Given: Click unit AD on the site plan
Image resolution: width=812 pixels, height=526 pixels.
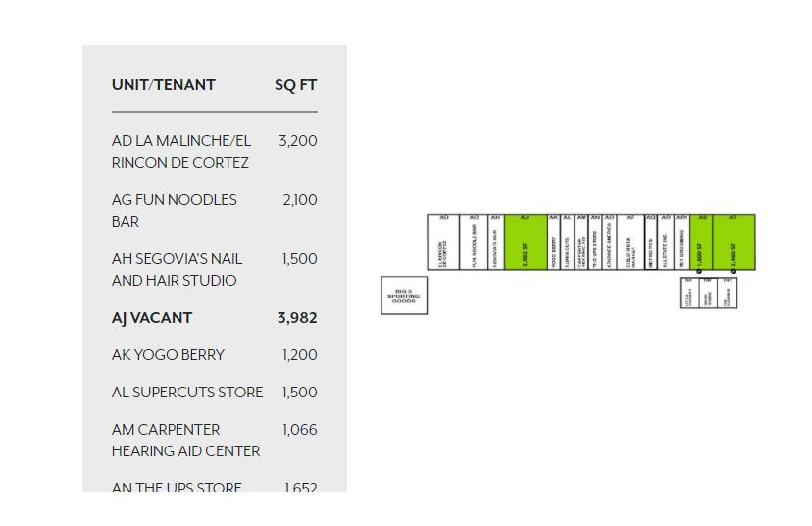Looking at the screenshot, I should (x=443, y=243).
